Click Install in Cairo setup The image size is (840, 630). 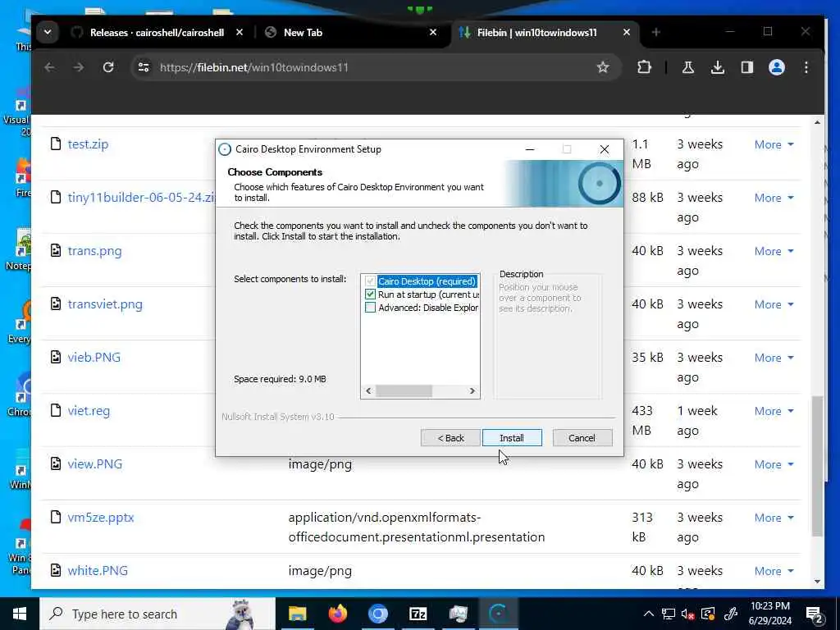pos(512,438)
